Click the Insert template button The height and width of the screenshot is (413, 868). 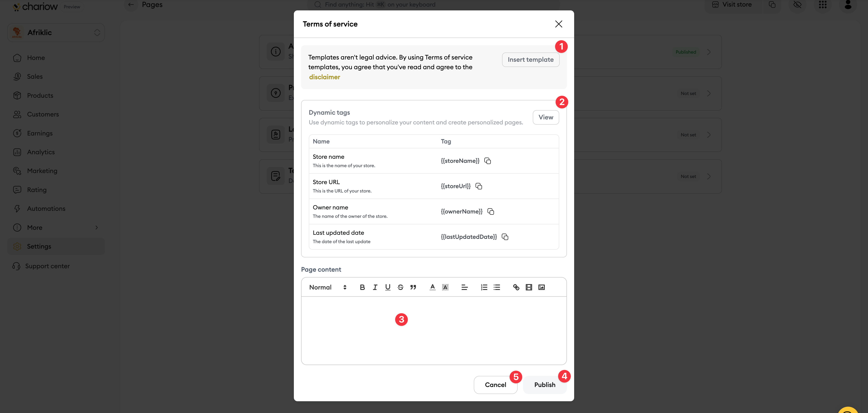pos(530,60)
